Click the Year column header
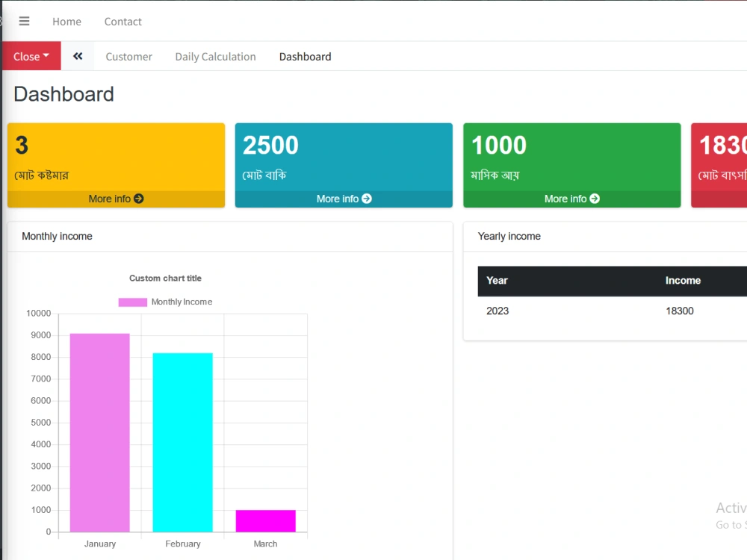Screen dimensions: 747x560 point(497,281)
